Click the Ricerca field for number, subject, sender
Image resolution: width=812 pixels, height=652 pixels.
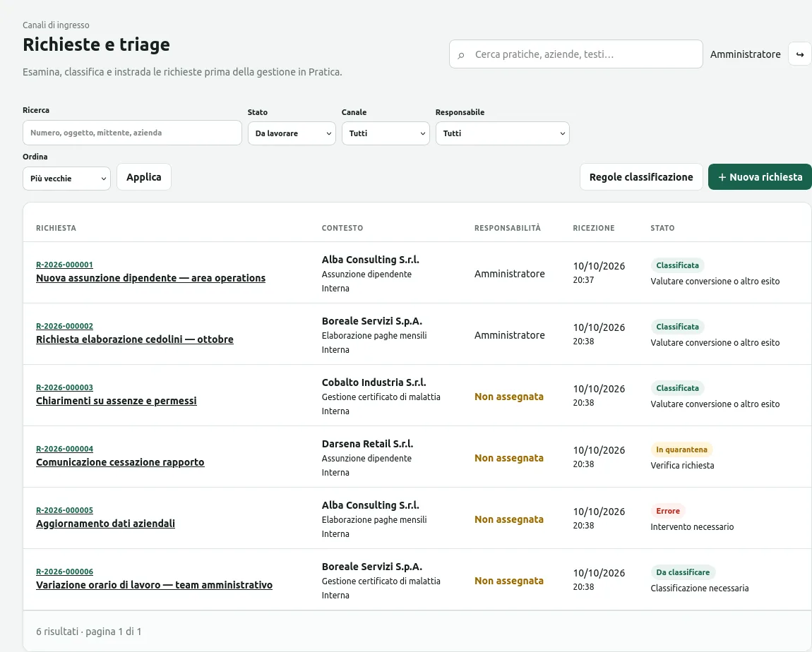tap(132, 133)
